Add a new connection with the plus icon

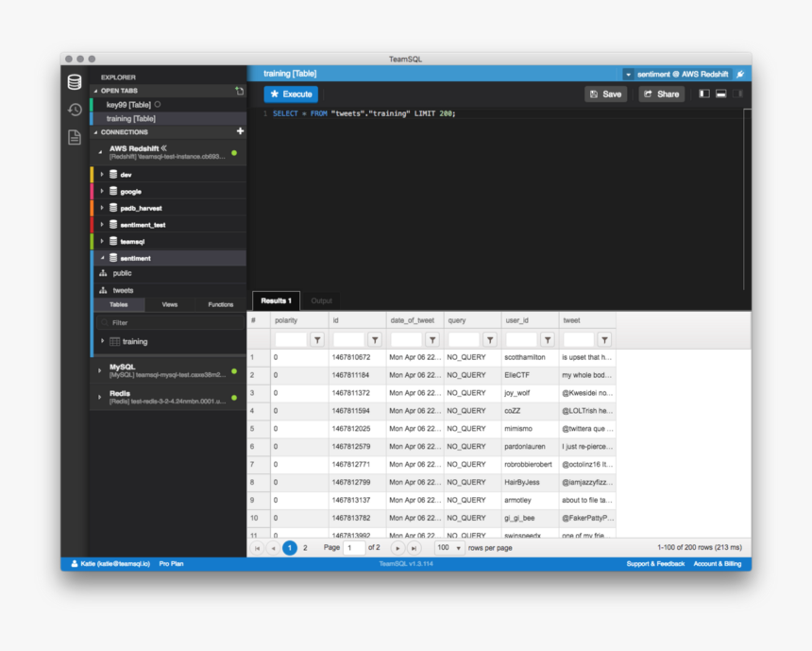[x=241, y=130]
